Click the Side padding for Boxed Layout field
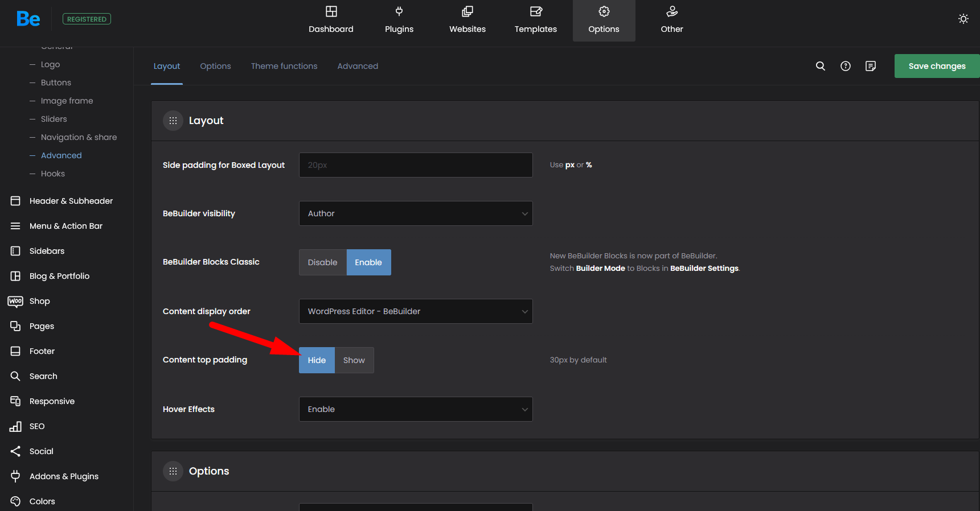This screenshot has height=511, width=980. point(416,165)
